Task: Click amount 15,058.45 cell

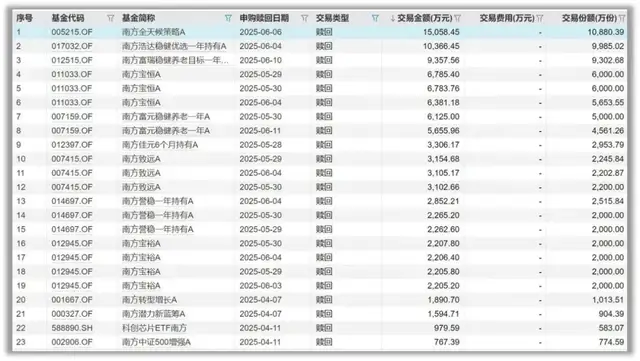Action: 441,32
